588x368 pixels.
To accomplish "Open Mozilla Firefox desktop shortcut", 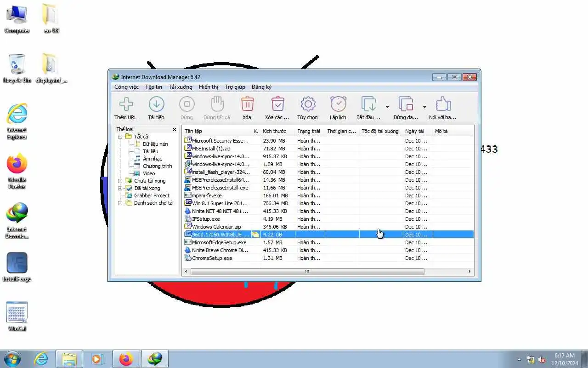I will coord(17,171).
